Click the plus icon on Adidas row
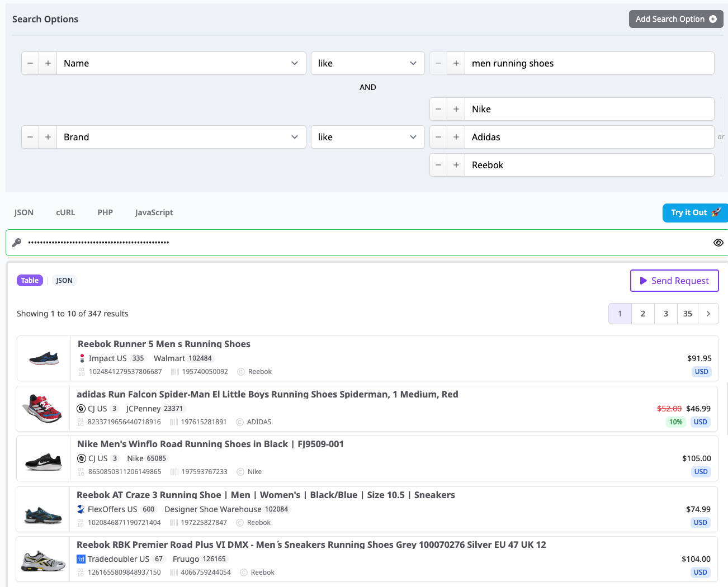 [456, 137]
